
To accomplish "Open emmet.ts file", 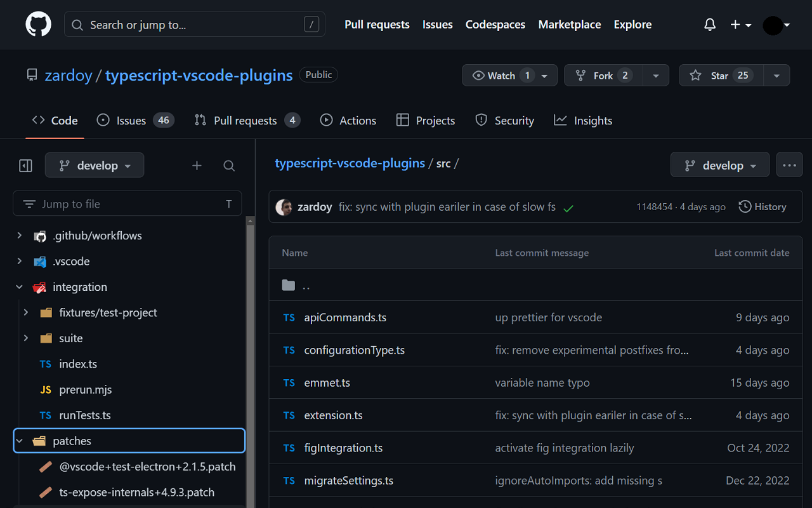I will pos(327,383).
